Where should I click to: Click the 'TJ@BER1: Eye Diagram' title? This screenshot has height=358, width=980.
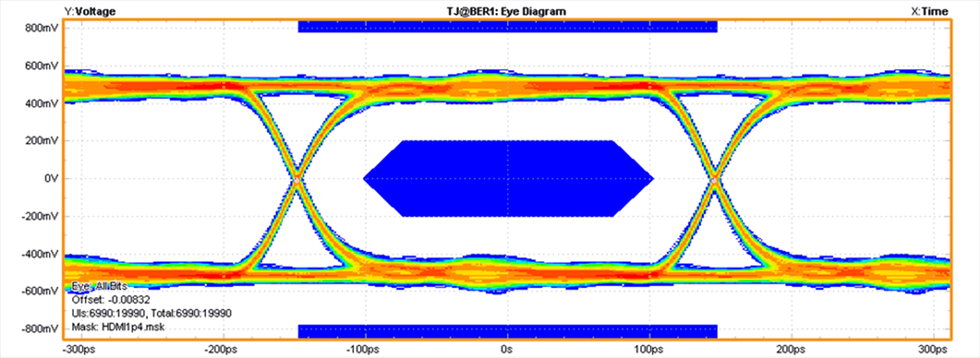tap(506, 11)
